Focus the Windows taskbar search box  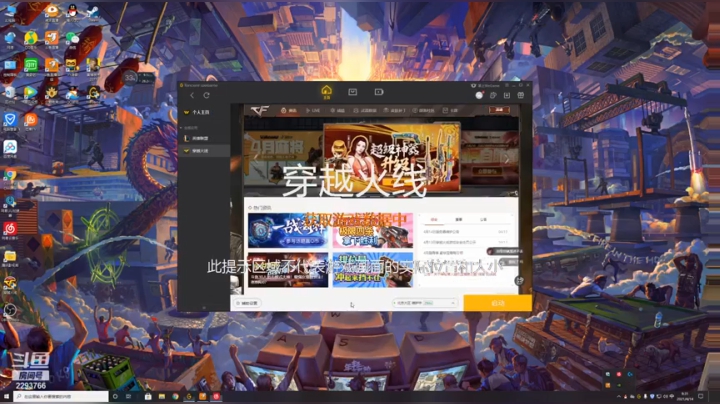61,396
